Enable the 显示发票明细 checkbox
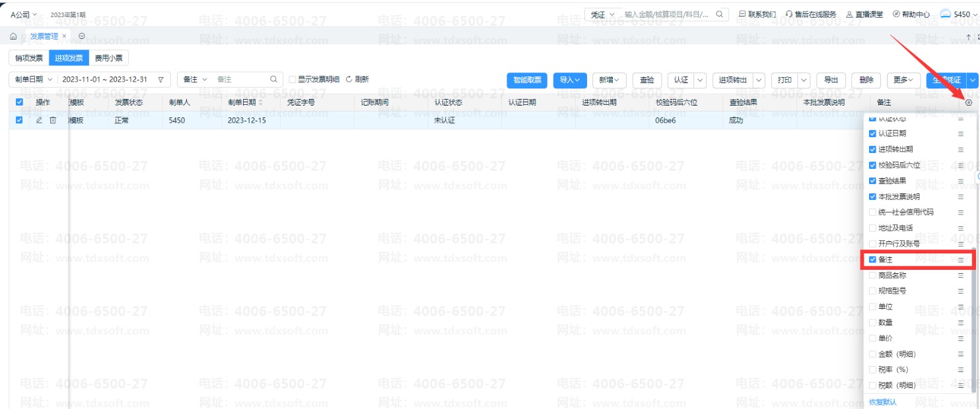Image resolution: width=980 pixels, height=409 pixels. pos(293,80)
